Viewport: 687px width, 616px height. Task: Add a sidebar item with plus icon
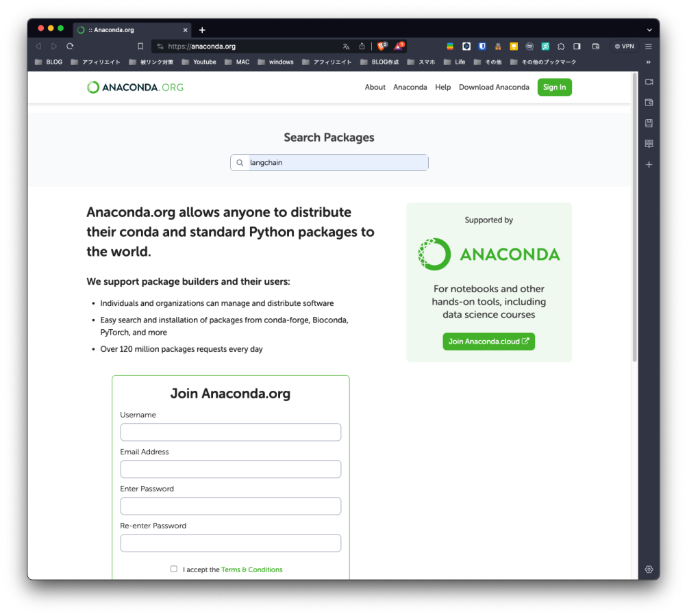[649, 165]
